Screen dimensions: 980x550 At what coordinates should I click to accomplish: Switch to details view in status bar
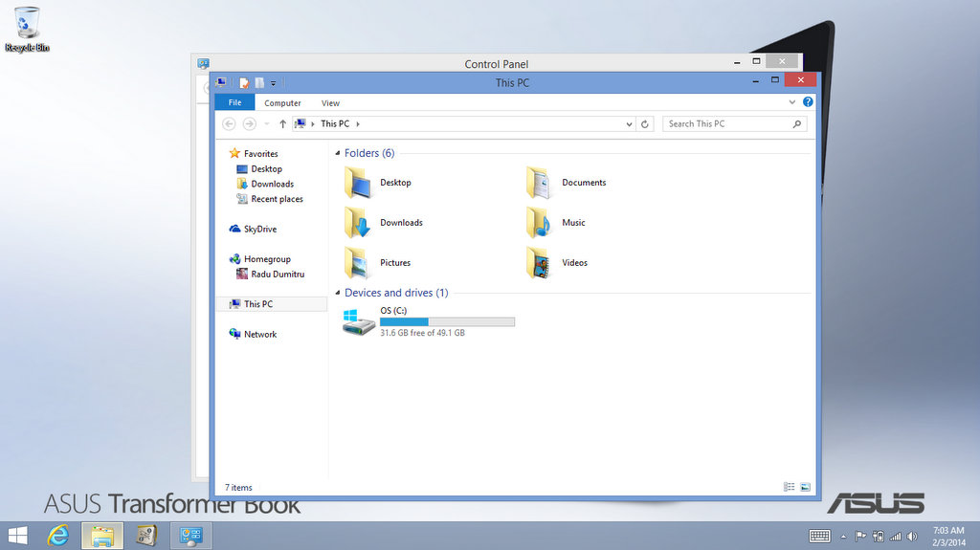click(790, 487)
